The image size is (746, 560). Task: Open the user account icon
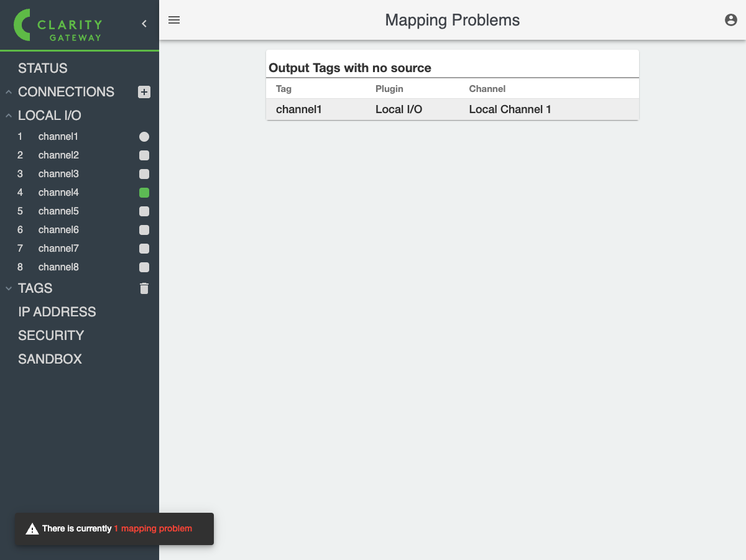[731, 20]
